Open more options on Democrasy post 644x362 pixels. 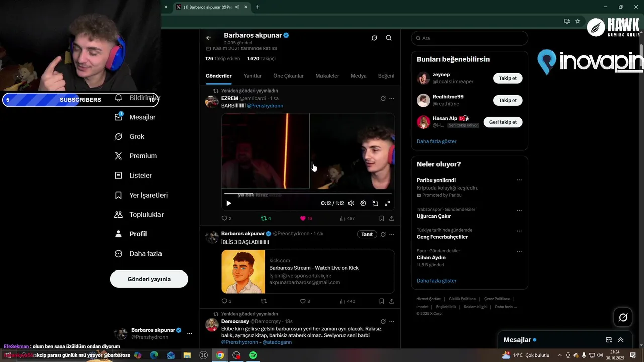click(x=392, y=321)
